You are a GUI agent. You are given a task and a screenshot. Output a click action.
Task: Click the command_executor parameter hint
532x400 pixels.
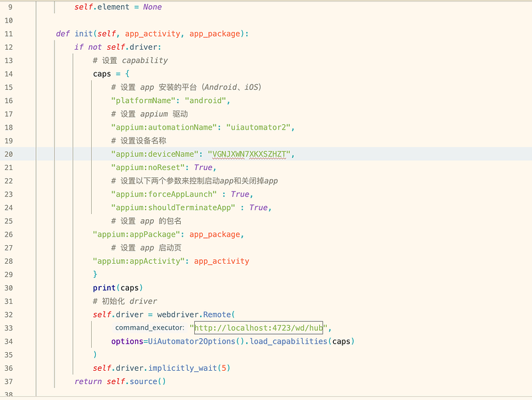[x=150, y=328]
